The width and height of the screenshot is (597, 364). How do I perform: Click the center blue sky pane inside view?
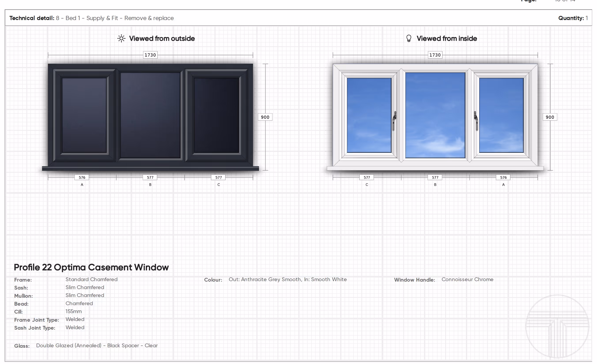click(435, 115)
